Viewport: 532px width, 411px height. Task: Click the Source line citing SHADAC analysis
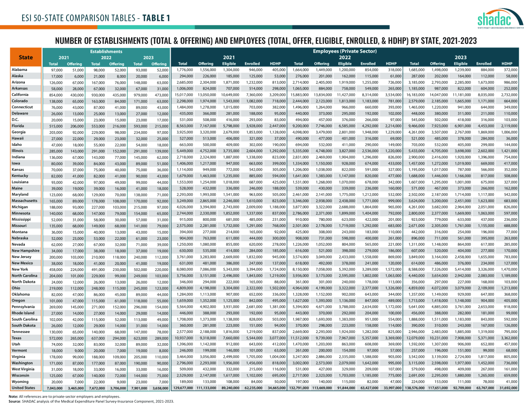point(91,401)
